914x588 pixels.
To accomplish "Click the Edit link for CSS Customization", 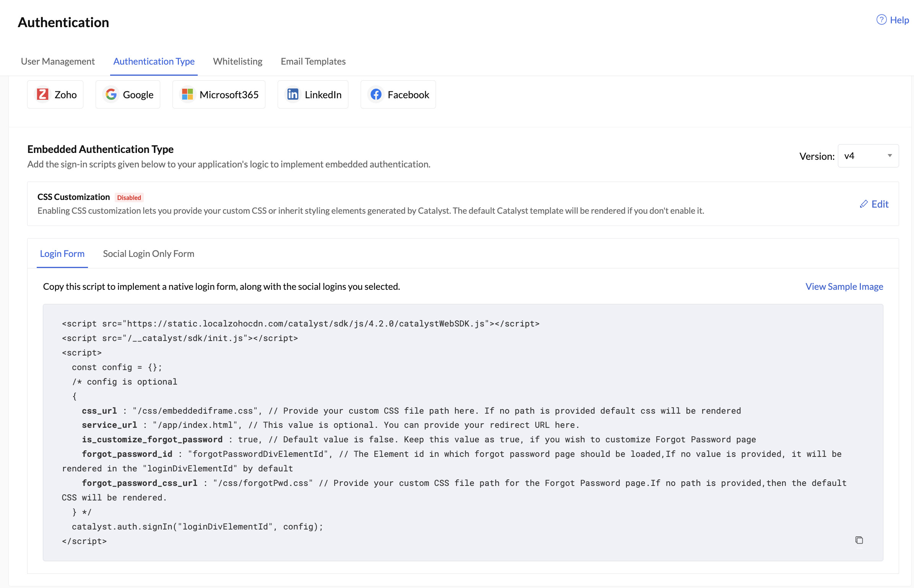I will coord(875,203).
